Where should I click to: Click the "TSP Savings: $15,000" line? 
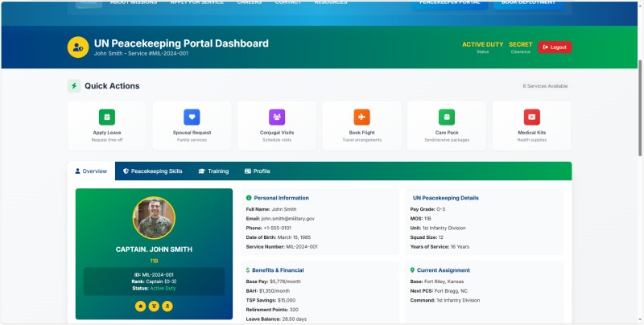tap(270, 300)
